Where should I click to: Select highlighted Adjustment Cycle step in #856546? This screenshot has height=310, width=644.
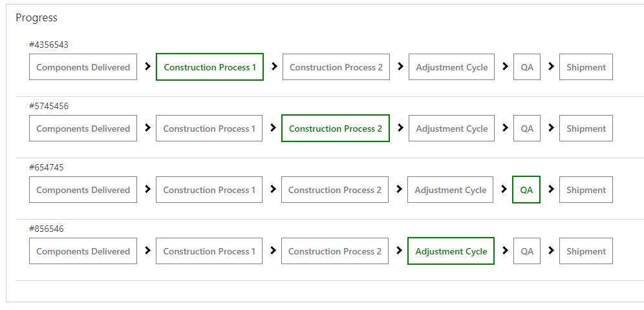(451, 251)
